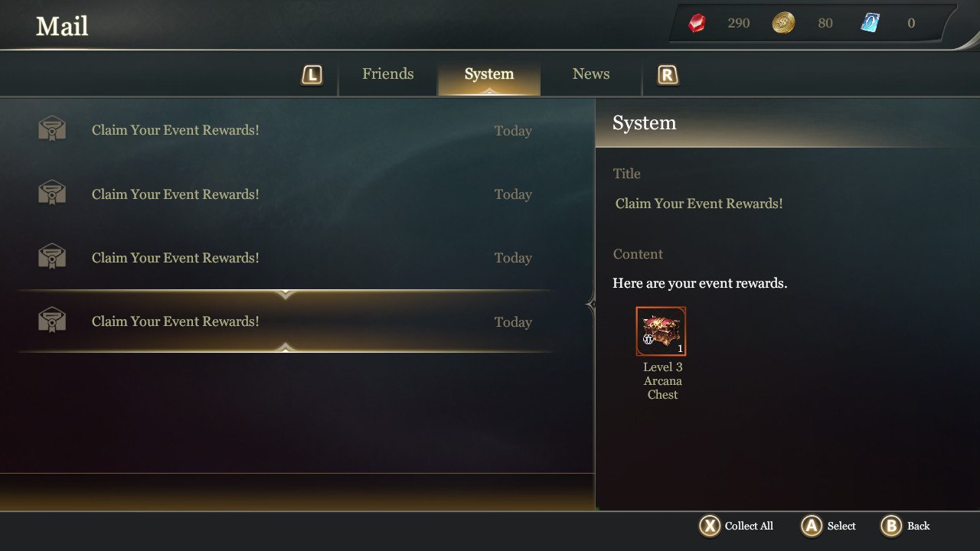Click the second mail's envelope icon
Screen dimensions: 980x551
point(52,193)
